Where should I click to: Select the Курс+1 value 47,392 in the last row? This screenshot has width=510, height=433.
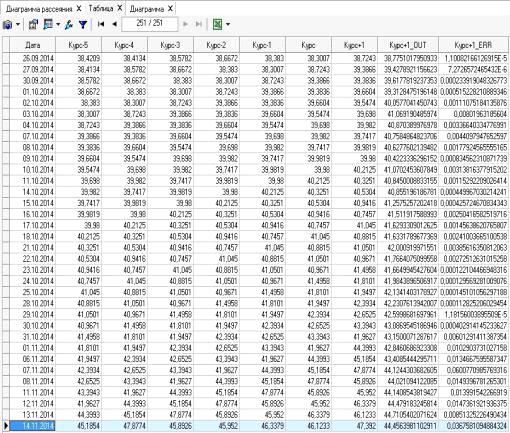point(354,426)
